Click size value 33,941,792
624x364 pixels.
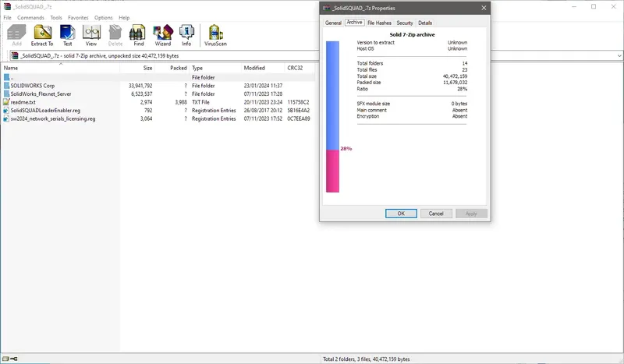pyautogui.click(x=140, y=86)
